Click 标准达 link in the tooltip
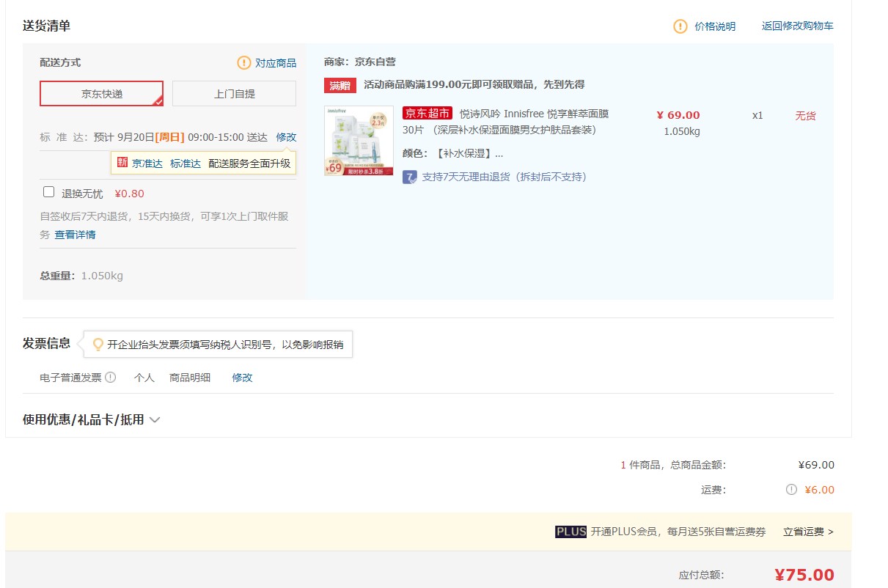 click(x=186, y=163)
